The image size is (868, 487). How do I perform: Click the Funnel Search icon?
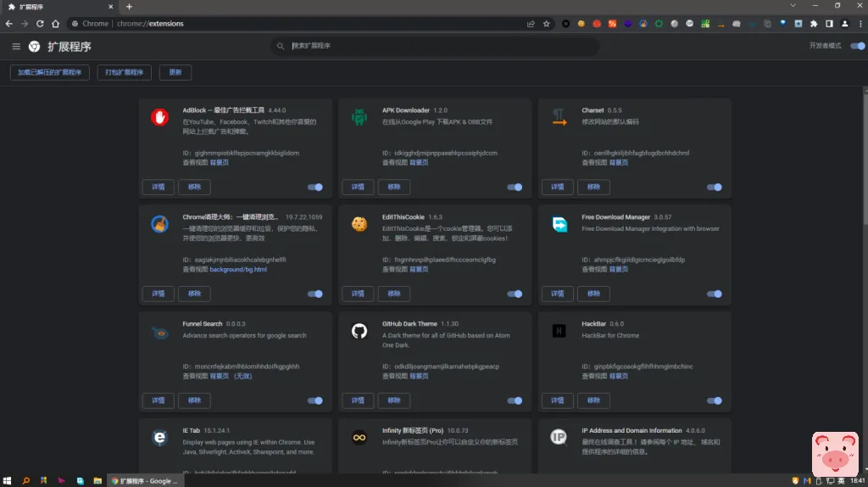[x=159, y=333]
